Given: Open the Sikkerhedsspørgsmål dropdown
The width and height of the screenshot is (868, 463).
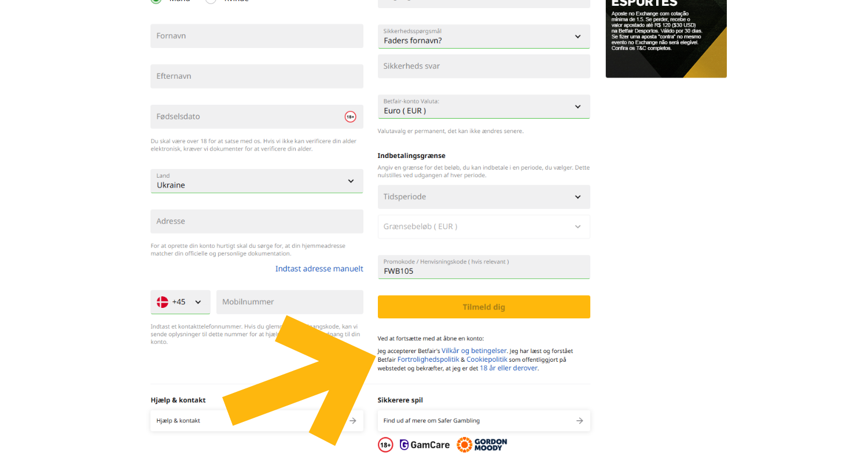Looking at the screenshot, I should 484,36.
